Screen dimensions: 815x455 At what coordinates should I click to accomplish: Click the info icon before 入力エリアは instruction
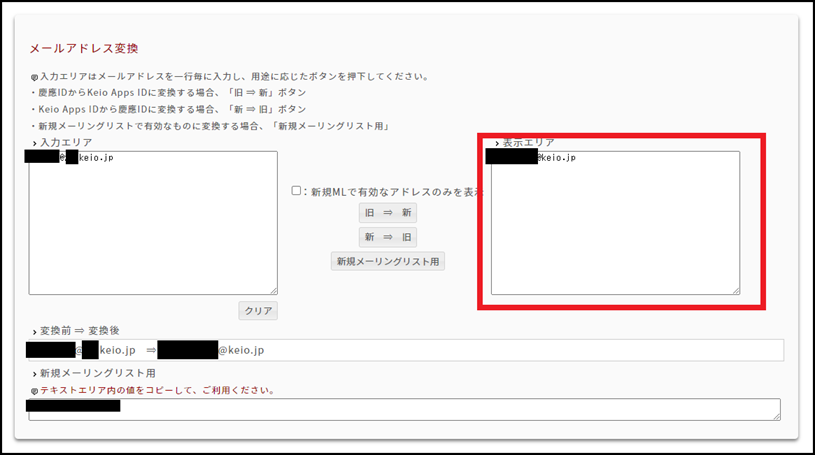tap(34, 77)
